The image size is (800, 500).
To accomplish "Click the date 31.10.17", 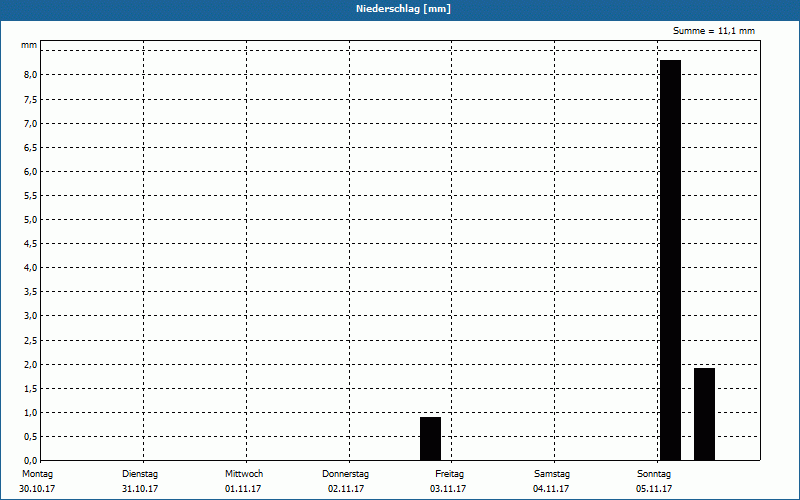I will (x=140, y=489).
